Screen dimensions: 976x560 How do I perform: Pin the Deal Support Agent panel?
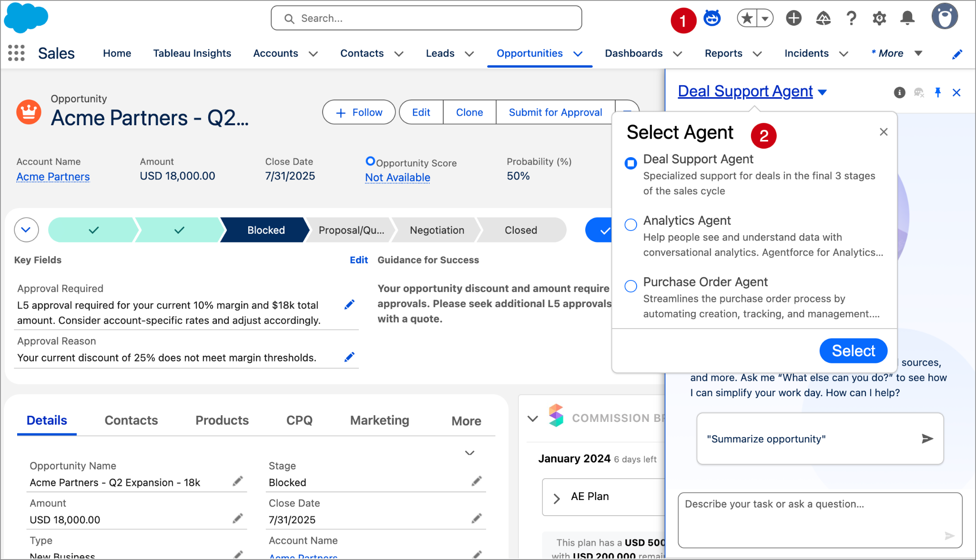[x=938, y=92]
